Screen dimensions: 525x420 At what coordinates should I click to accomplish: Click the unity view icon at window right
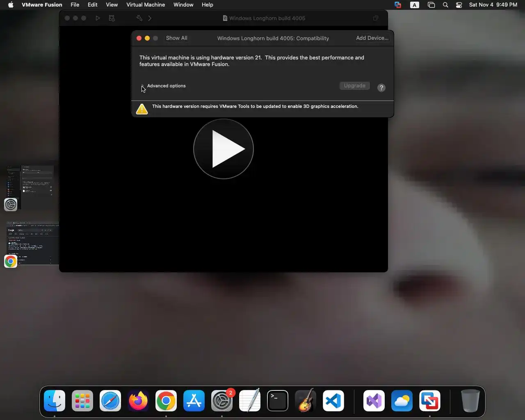point(375,18)
